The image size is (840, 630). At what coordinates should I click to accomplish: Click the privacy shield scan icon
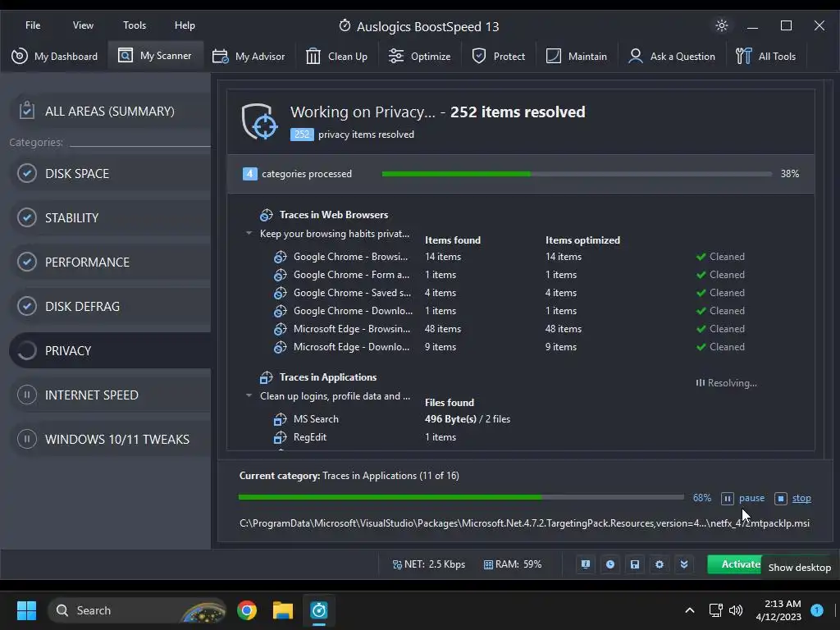pos(260,121)
